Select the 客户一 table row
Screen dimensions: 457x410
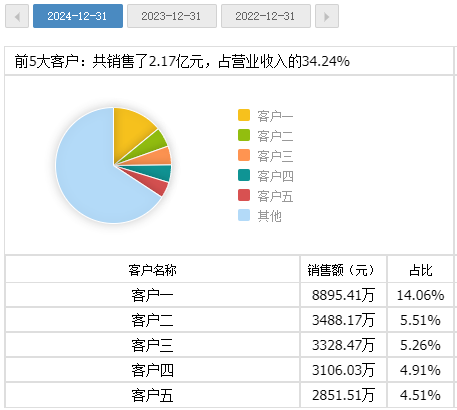(229, 295)
